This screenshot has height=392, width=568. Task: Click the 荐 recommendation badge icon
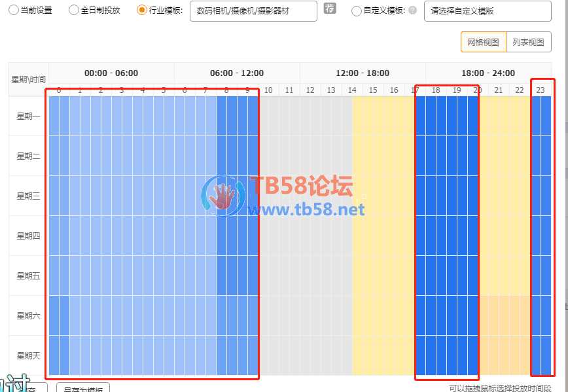[330, 9]
